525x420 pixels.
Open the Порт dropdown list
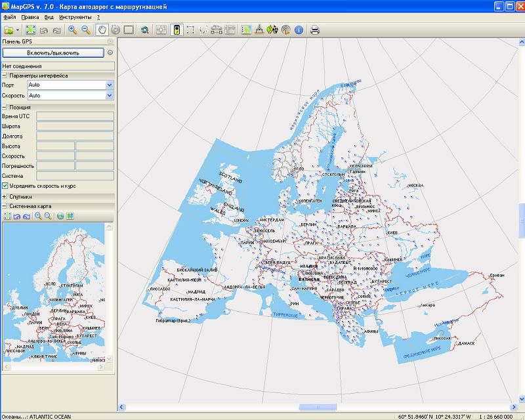109,85
